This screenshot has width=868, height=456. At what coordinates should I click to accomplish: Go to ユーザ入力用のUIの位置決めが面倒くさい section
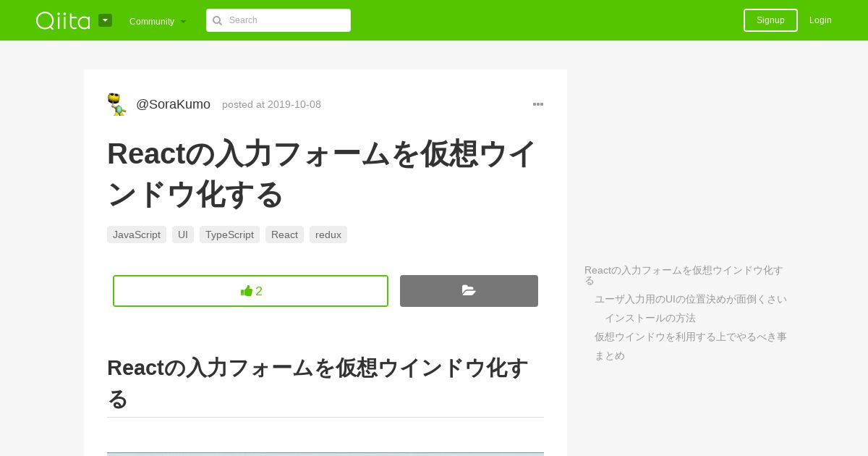[x=691, y=299]
